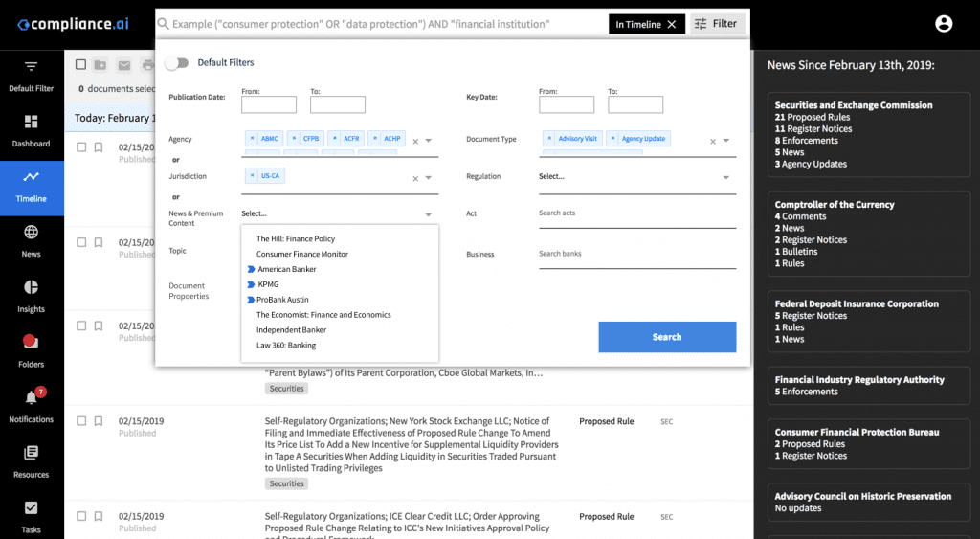Image resolution: width=980 pixels, height=539 pixels.
Task: Open the Timeline sidebar section
Action: (x=32, y=187)
